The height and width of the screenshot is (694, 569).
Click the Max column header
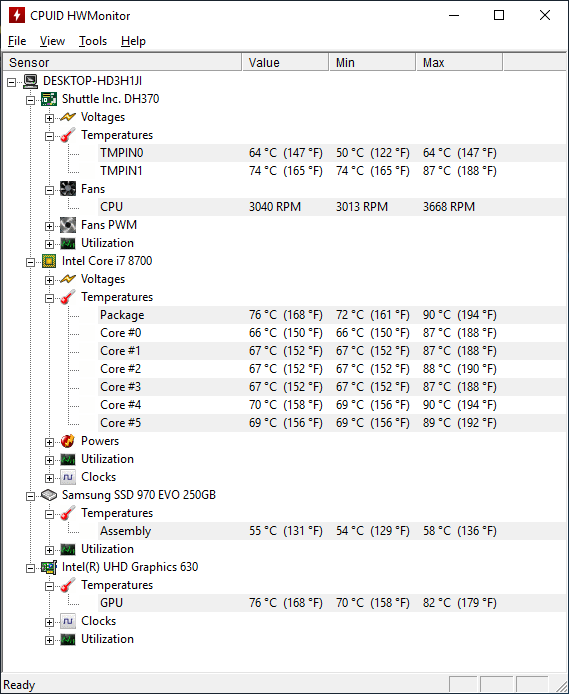pos(459,62)
